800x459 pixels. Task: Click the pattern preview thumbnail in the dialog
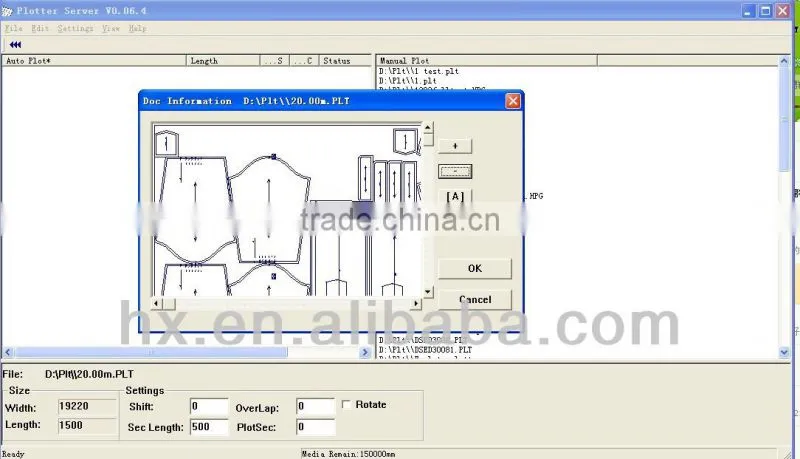pos(287,210)
